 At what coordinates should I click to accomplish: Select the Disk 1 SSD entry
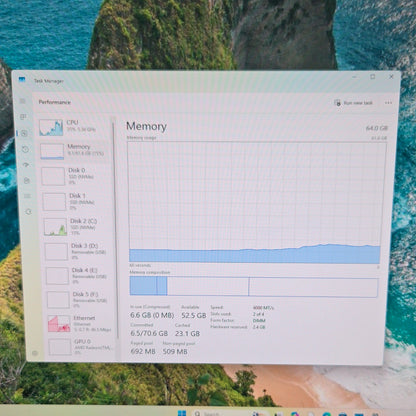pyautogui.click(x=77, y=201)
